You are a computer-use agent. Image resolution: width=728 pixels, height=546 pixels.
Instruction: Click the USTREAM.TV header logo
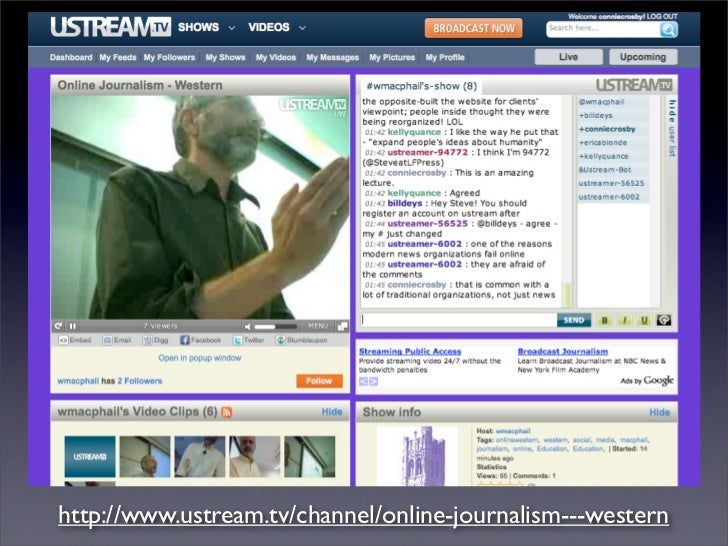(x=110, y=26)
